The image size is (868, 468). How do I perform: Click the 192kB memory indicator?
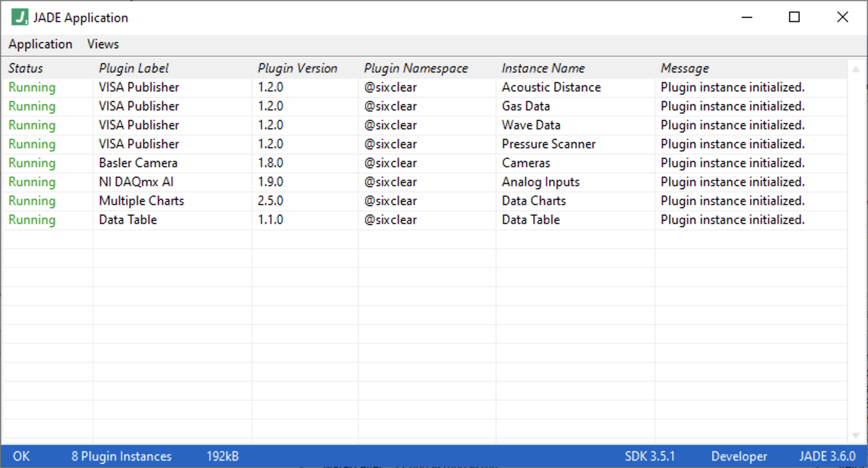(223, 456)
